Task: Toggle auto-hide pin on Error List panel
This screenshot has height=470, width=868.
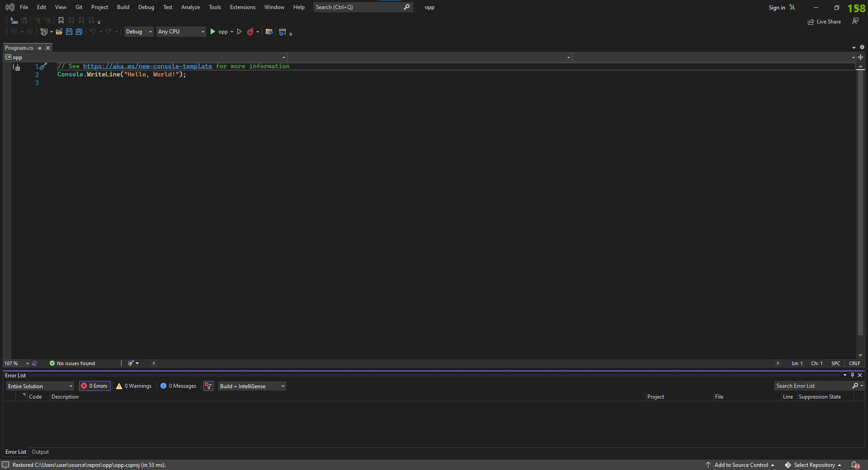Action: 853,375
